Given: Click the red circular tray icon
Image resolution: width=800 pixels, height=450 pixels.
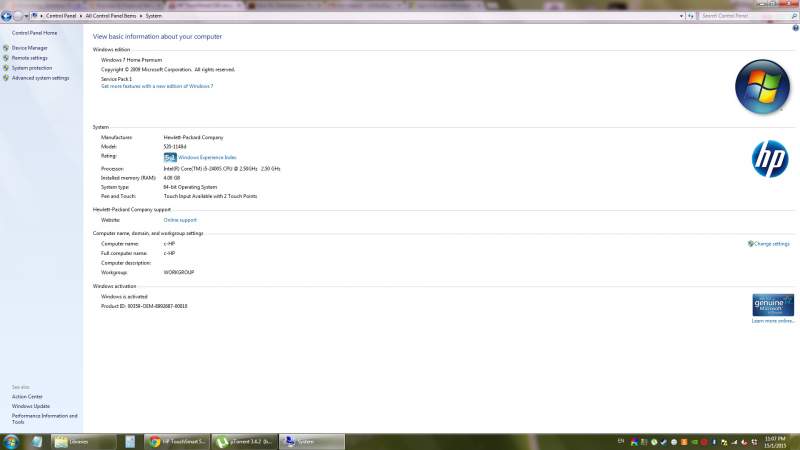Looking at the screenshot, I should [x=704, y=442].
